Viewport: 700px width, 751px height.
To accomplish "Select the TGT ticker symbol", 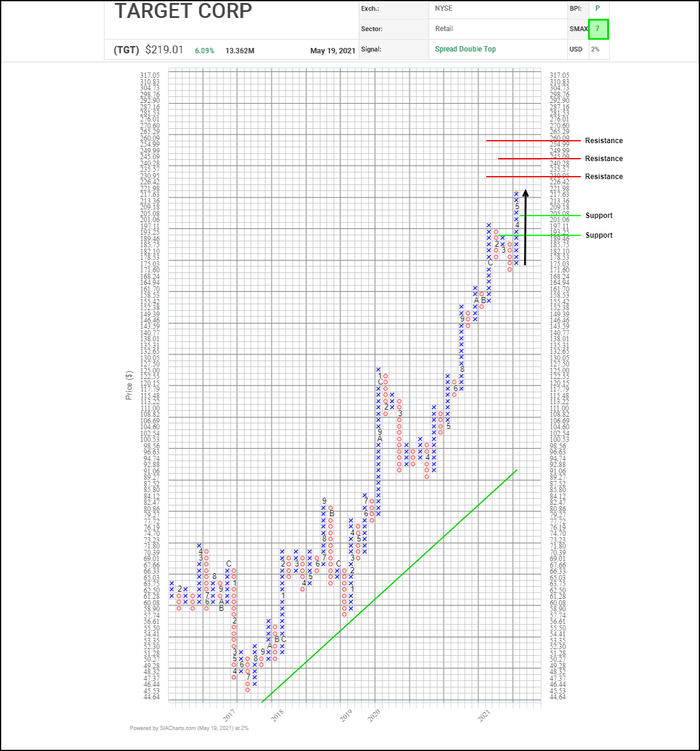I will (126, 50).
